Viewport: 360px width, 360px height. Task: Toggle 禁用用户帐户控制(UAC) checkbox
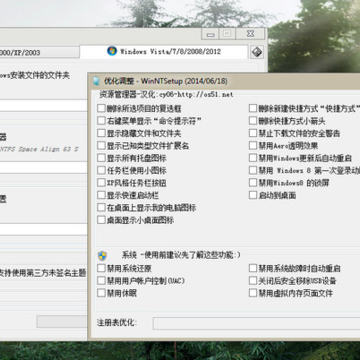coord(101,281)
